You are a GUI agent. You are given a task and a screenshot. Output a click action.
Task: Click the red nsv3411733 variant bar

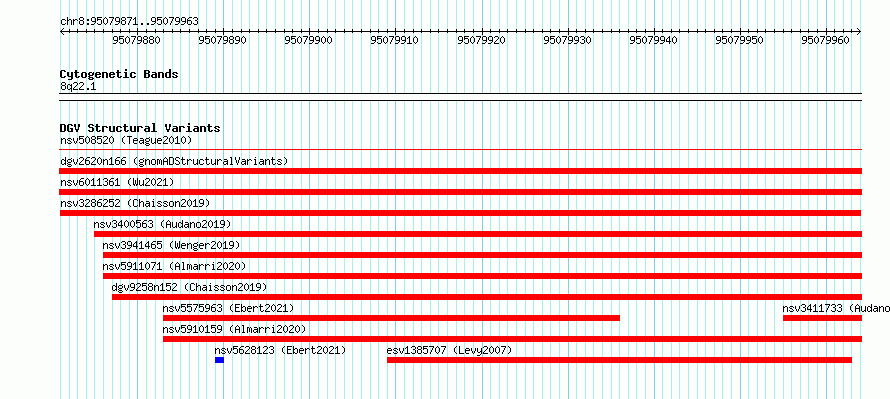click(822, 318)
